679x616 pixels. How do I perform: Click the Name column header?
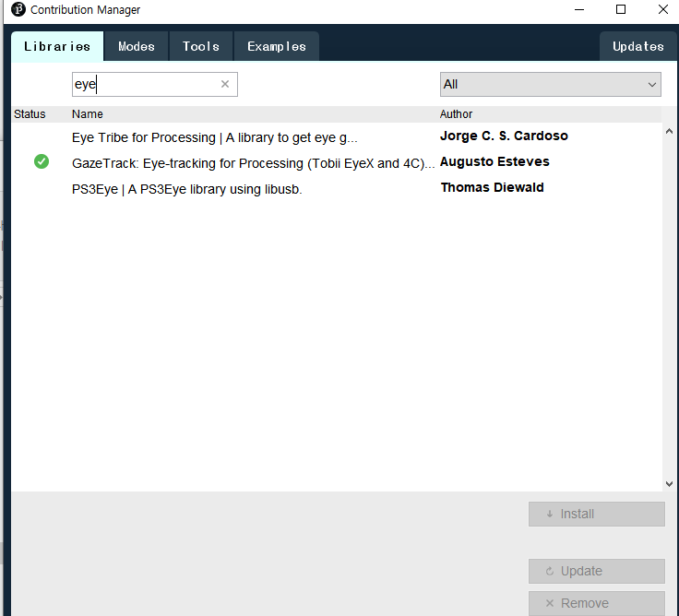tap(88, 114)
